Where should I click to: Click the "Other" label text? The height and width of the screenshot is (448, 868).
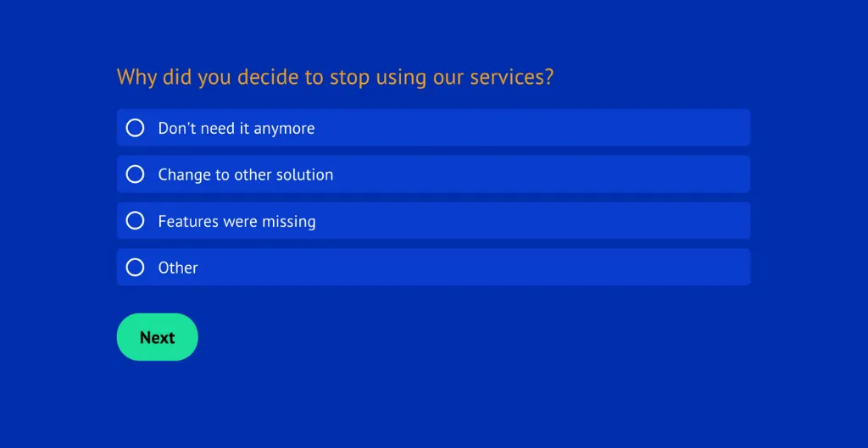[x=178, y=268]
